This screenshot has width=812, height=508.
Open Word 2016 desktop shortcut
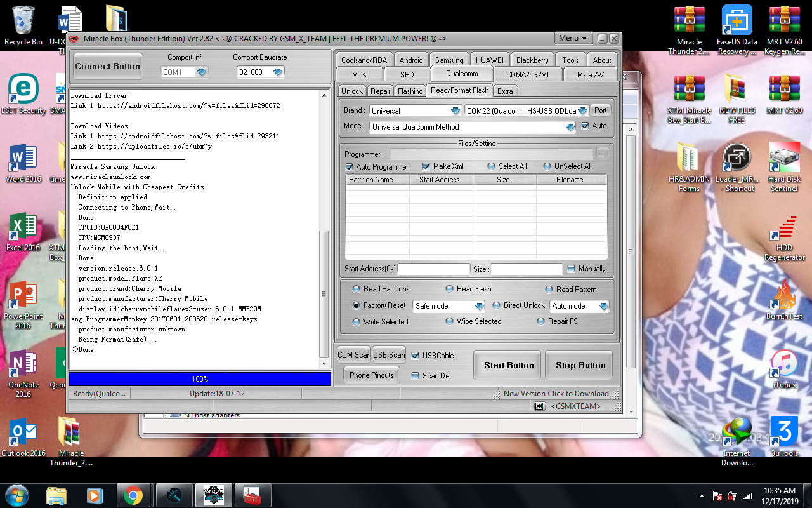(x=23, y=163)
